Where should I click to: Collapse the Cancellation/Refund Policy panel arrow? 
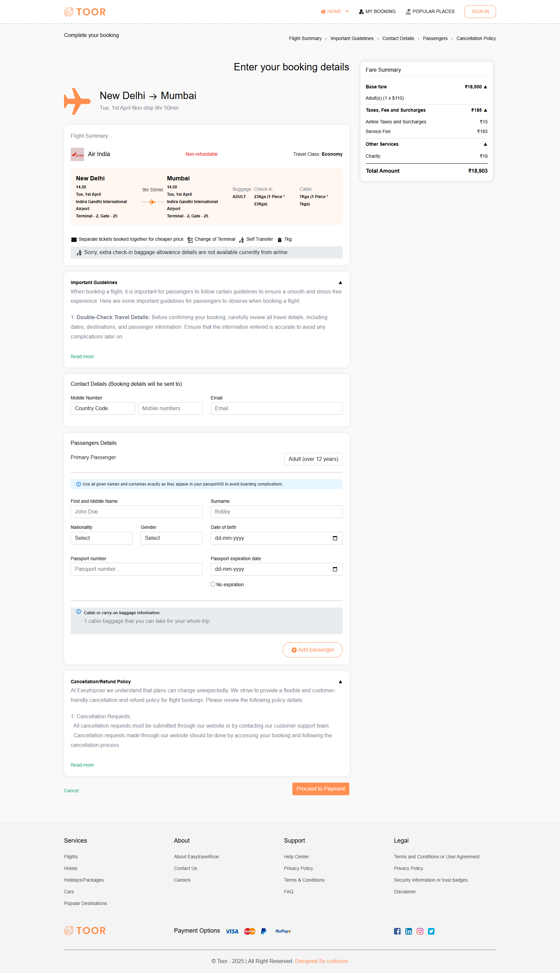(340, 682)
